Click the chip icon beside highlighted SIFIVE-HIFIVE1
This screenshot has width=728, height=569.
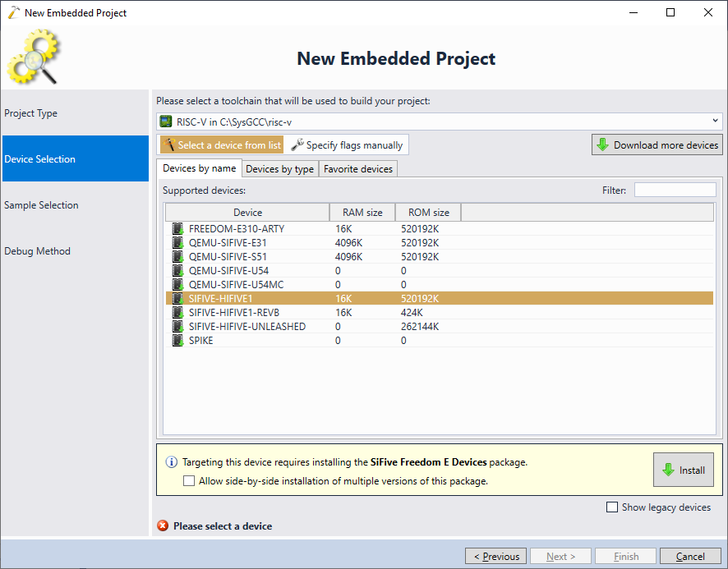[177, 298]
